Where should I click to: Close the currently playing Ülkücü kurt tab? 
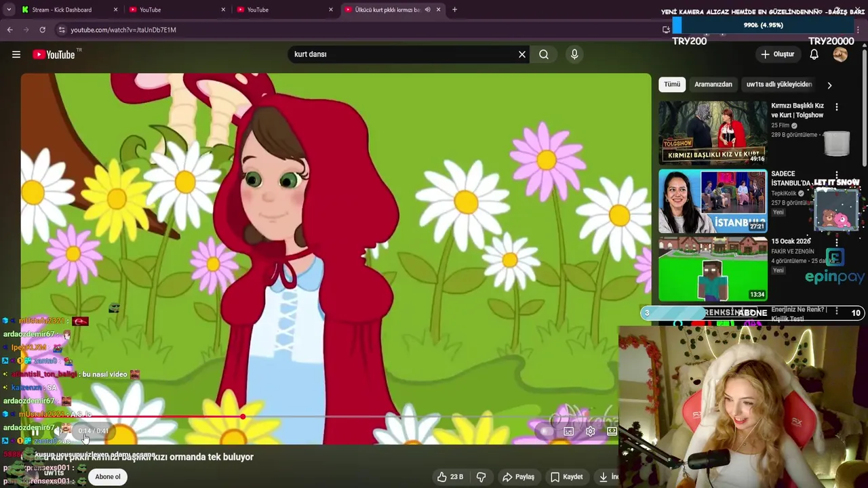coord(438,9)
